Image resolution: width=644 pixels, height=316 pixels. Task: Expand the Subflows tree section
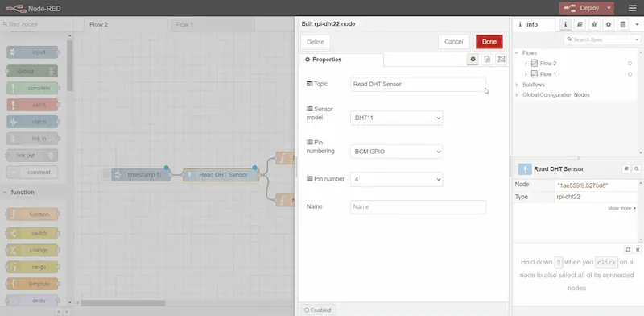tap(517, 85)
